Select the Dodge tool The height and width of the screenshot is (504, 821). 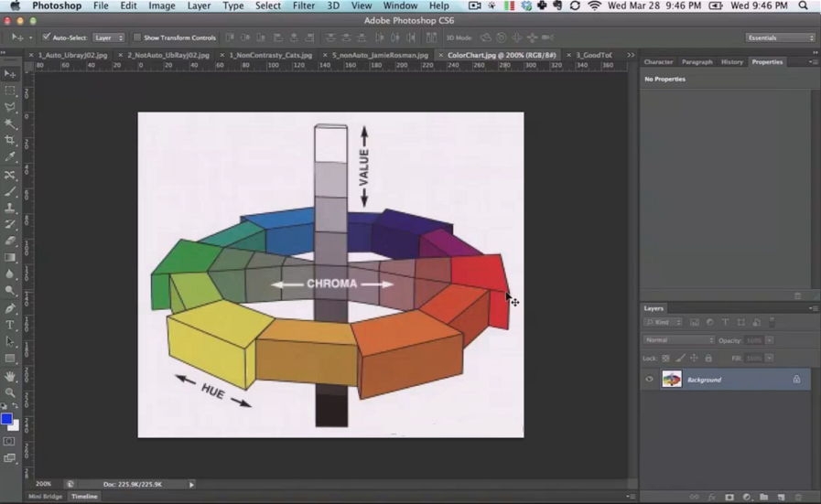[x=10, y=290]
